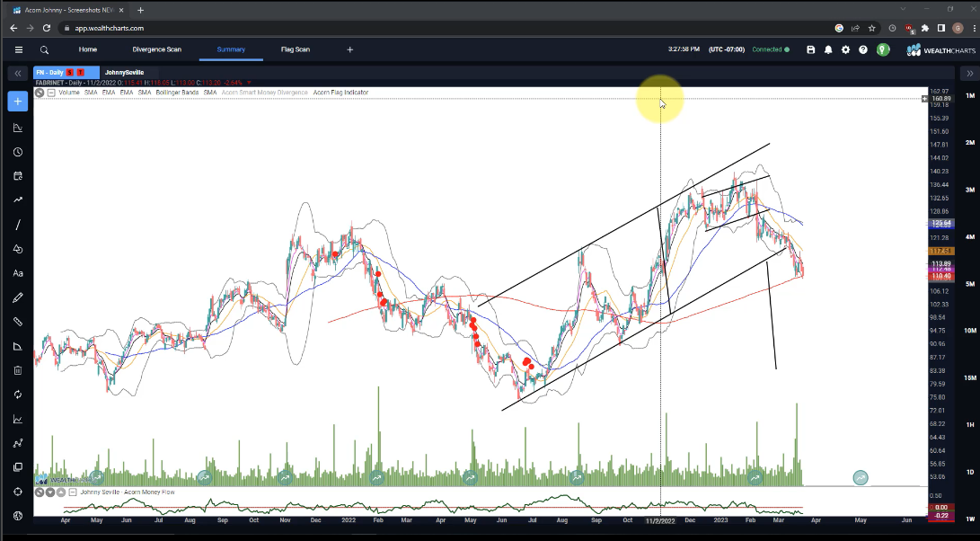Select the 1H timeframe button
980x541 pixels.
click(x=970, y=425)
